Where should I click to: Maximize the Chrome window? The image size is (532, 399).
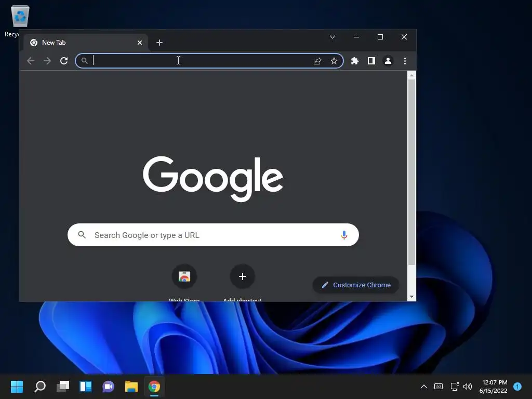click(380, 37)
